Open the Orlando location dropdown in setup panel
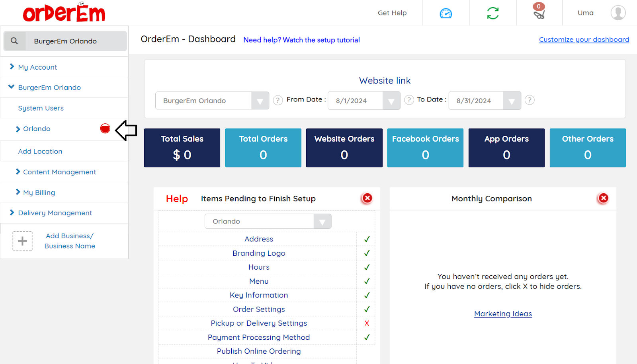 point(322,222)
